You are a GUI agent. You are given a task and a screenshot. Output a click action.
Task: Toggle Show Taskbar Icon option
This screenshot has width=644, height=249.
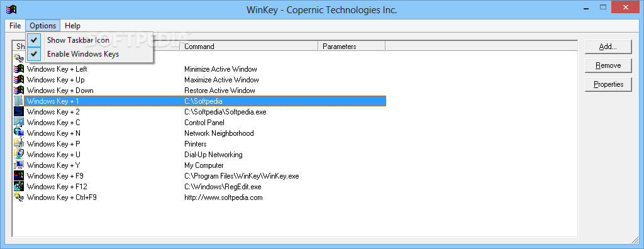click(x=89, y=40)
